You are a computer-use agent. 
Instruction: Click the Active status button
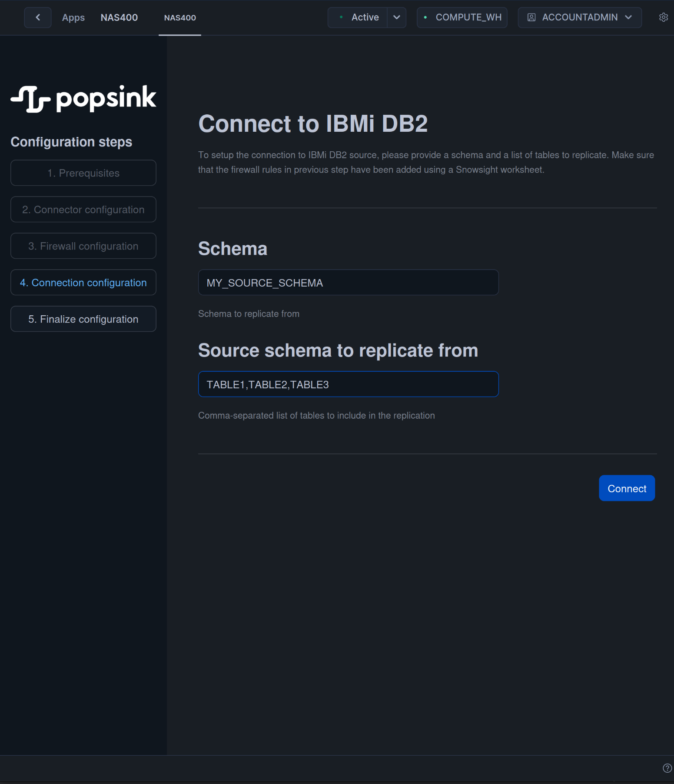click(x=358, y=17)
